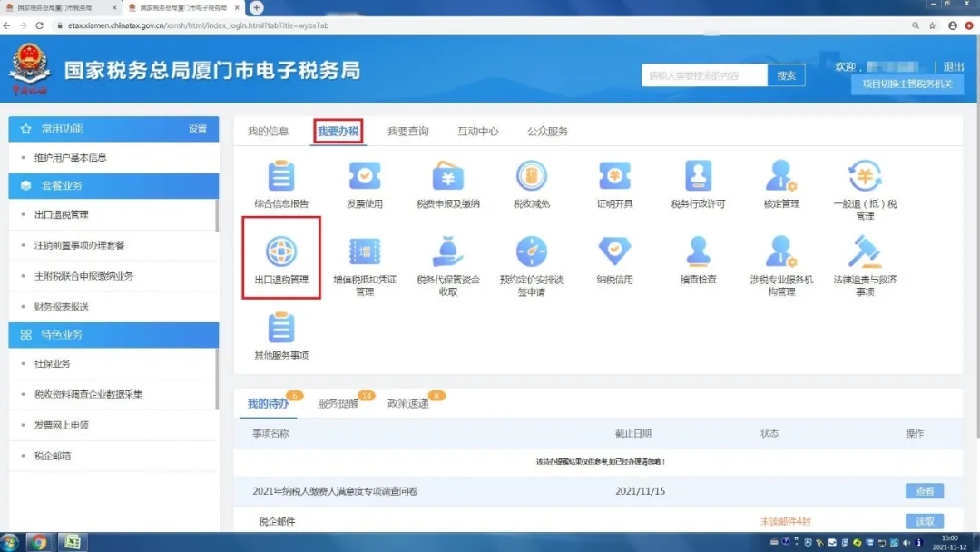Open the 综合信息报告 (Comprehensive Information Report) module
Viewport: 980px width, 552px height.
pyautogui.click(x=281, y=183)
